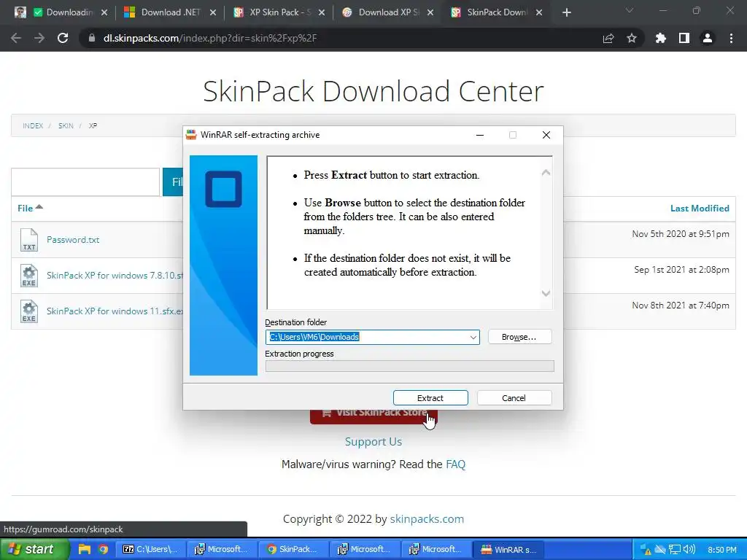Bookmark this page with star icon
Screen dimensions: 747x560
631,38
